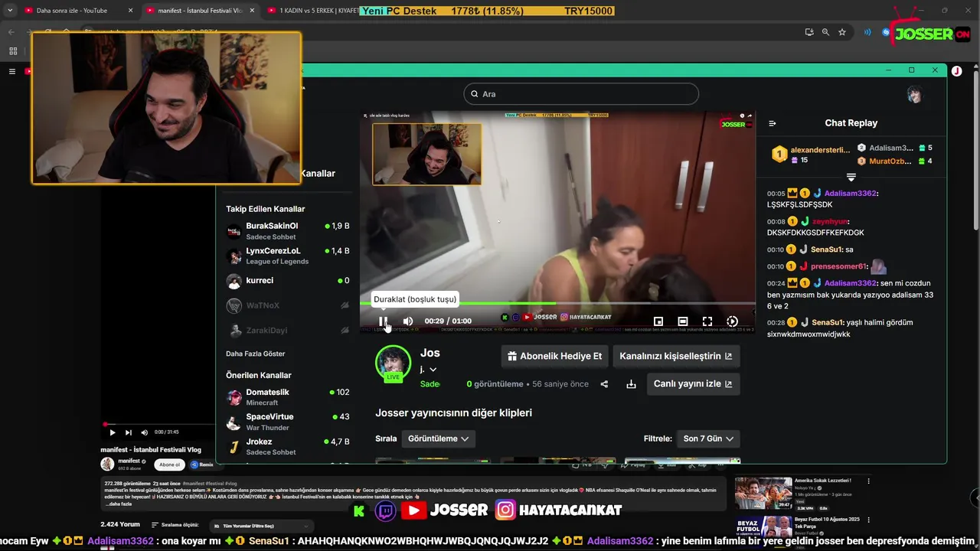The height and width of the screenshot is (551, 980).
Task: Open BurakSakinOl channel in sidebar
Action: pyautogui.click(x=289, y=231)
